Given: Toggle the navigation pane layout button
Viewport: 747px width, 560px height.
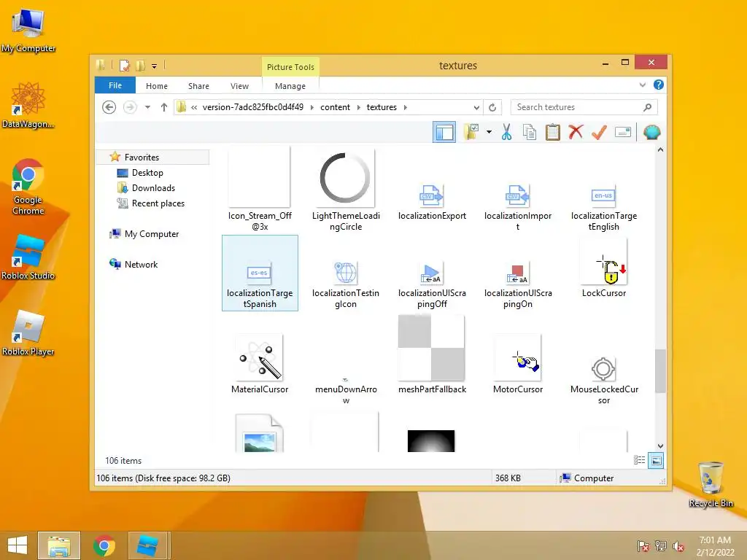Looking at the screenshot, I should point(444,132).
